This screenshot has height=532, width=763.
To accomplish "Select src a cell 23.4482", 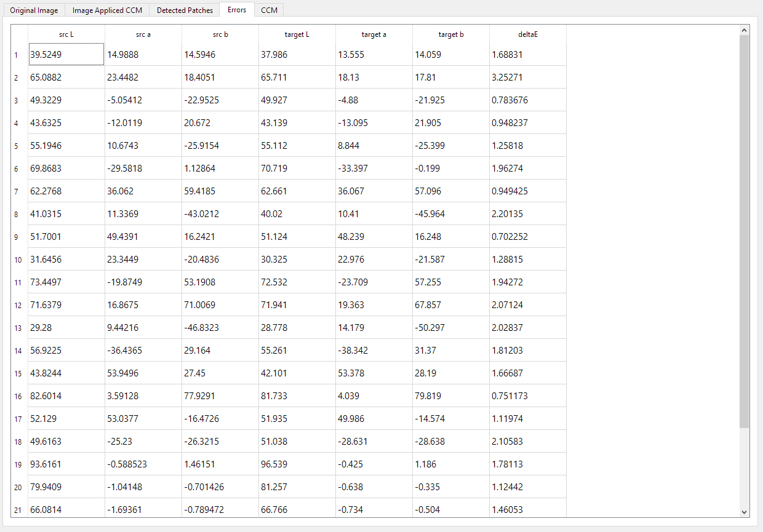I will tap(143, 77).
